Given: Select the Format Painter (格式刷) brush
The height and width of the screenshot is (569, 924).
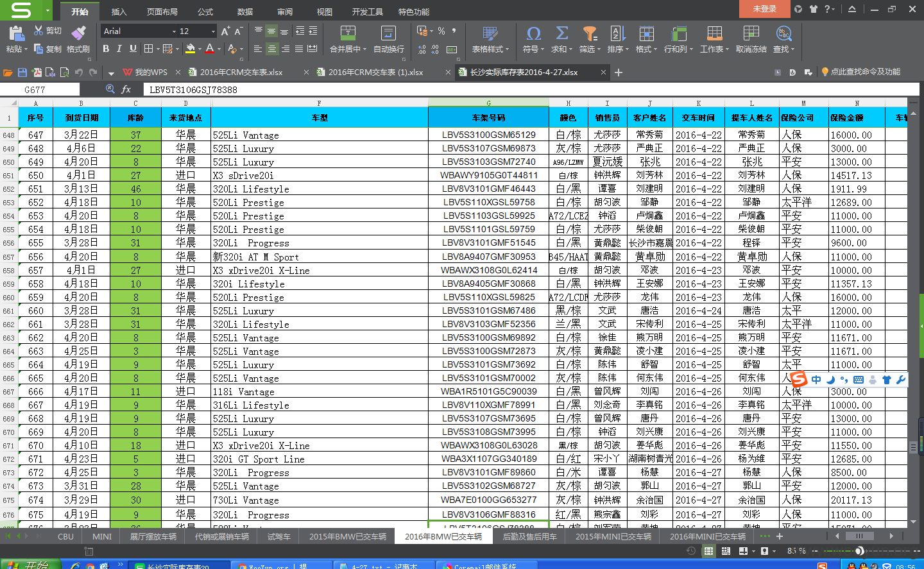Looking at the screenshot, I should click(78, 33).
